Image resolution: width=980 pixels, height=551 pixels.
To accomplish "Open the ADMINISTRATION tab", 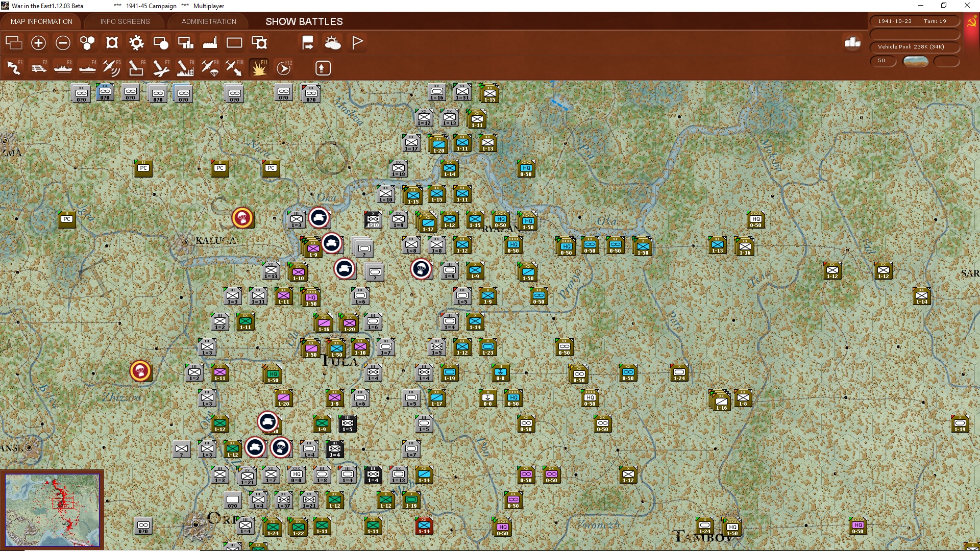I will tap(209, 21).
